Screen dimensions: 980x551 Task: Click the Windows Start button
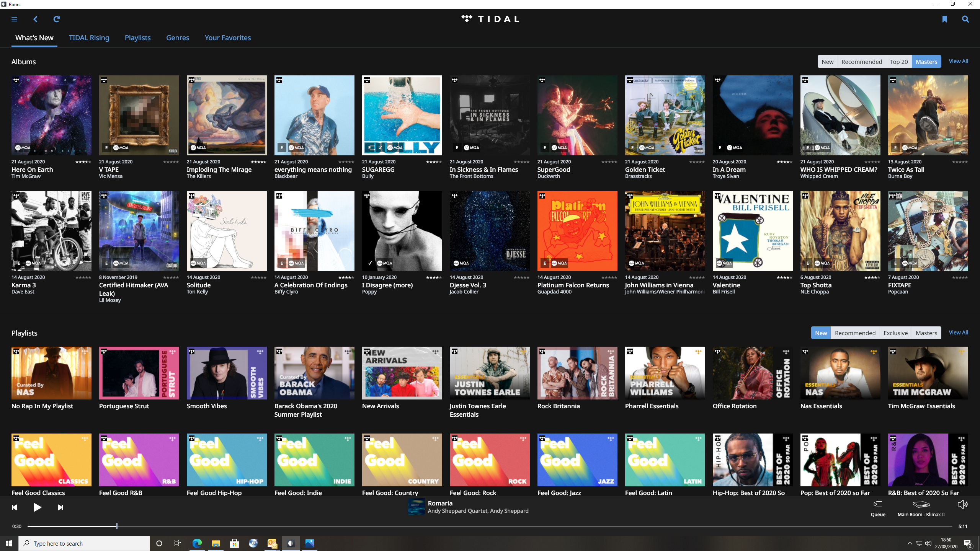pos(9,543)
